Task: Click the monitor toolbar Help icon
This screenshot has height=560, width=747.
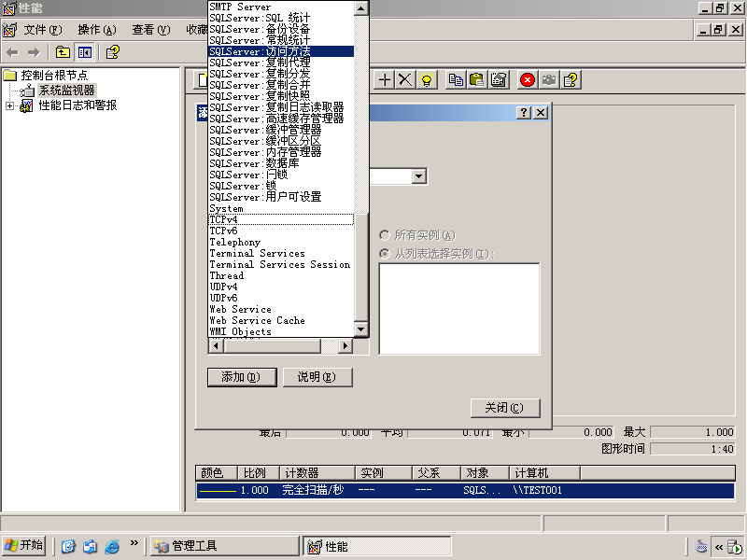Action: point(571,80)
